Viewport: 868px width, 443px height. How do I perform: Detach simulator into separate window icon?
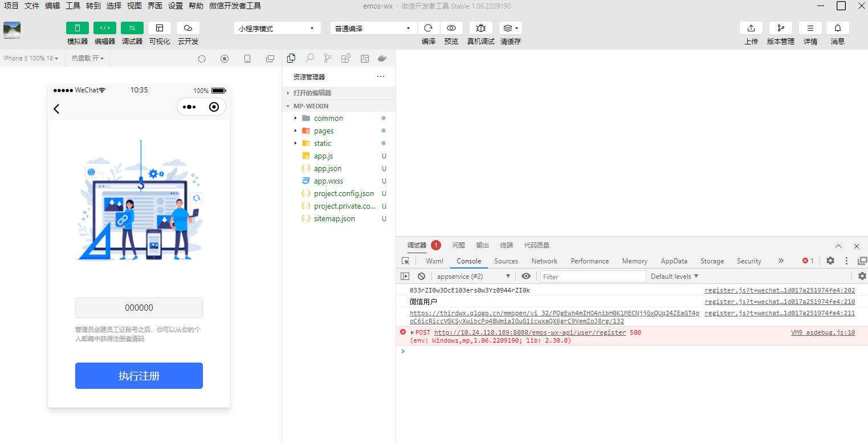click(270, 59)
